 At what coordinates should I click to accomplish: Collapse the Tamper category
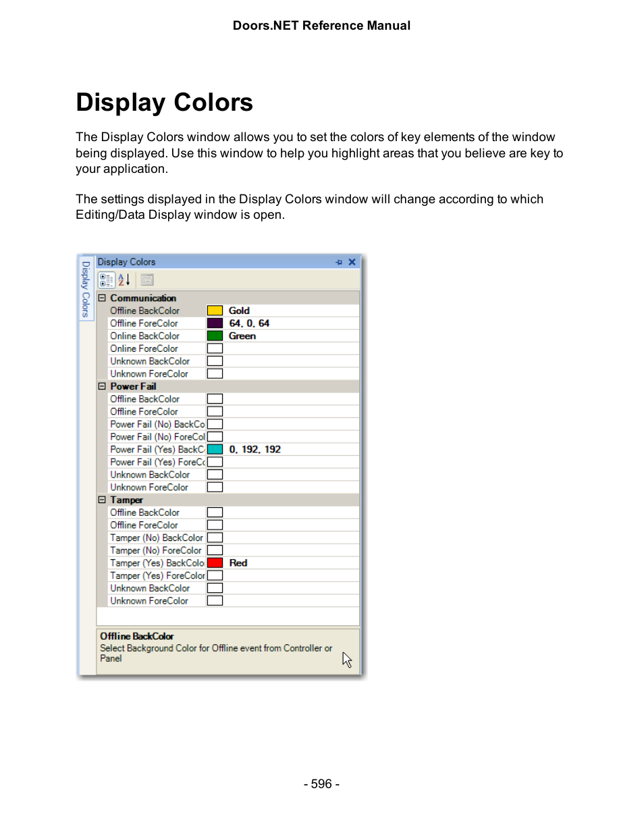(103, 500)
